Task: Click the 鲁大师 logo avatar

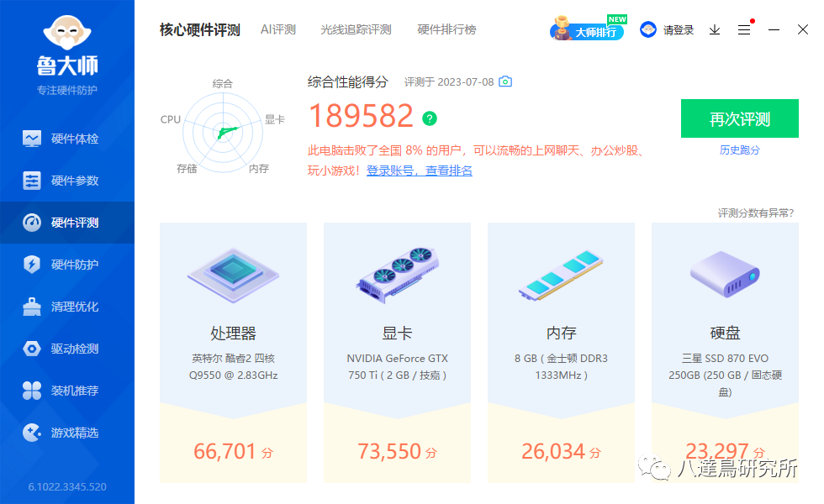Action: pos(67,33)
